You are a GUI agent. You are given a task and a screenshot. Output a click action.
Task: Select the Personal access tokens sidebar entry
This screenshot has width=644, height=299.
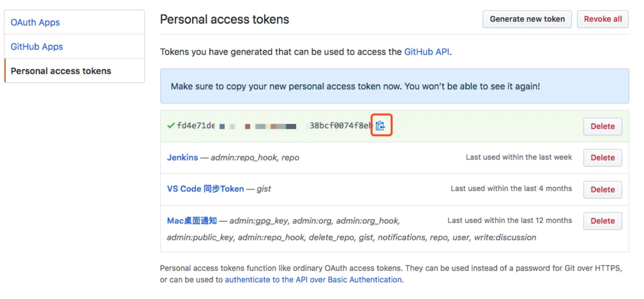[61, 71]
